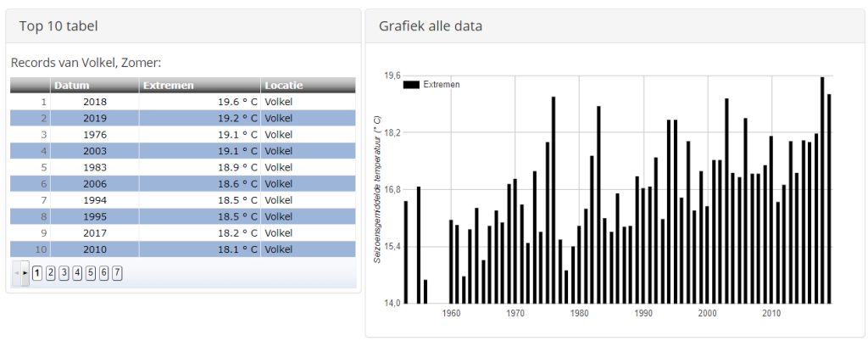The width and height of the screenshot is (868, 341).
Task: Open table page 4
Action: pos(77,272)
